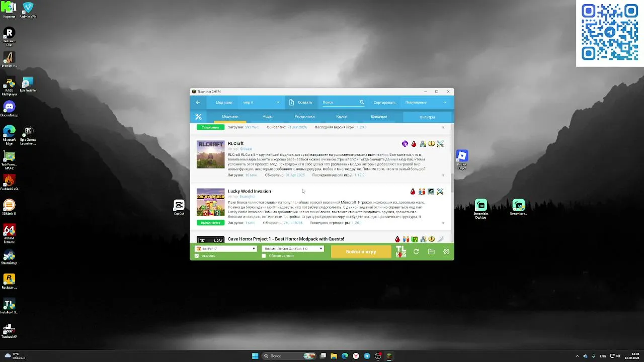
Task: Toggle the Аккаунты checkbox
Action: 197,256
